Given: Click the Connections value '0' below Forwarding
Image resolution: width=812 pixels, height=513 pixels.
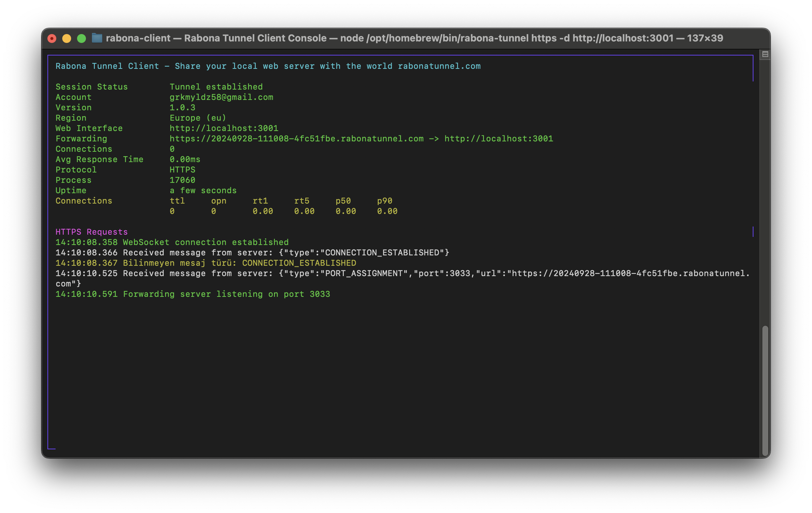Looking at the screenshot, I should 172,149.
